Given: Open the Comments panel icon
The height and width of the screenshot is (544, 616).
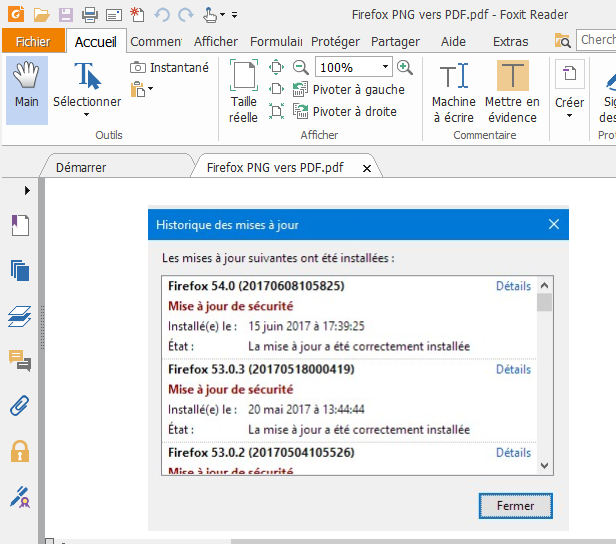Looking at the screenshot, I should pyautogui.click(x=20, y=361).
